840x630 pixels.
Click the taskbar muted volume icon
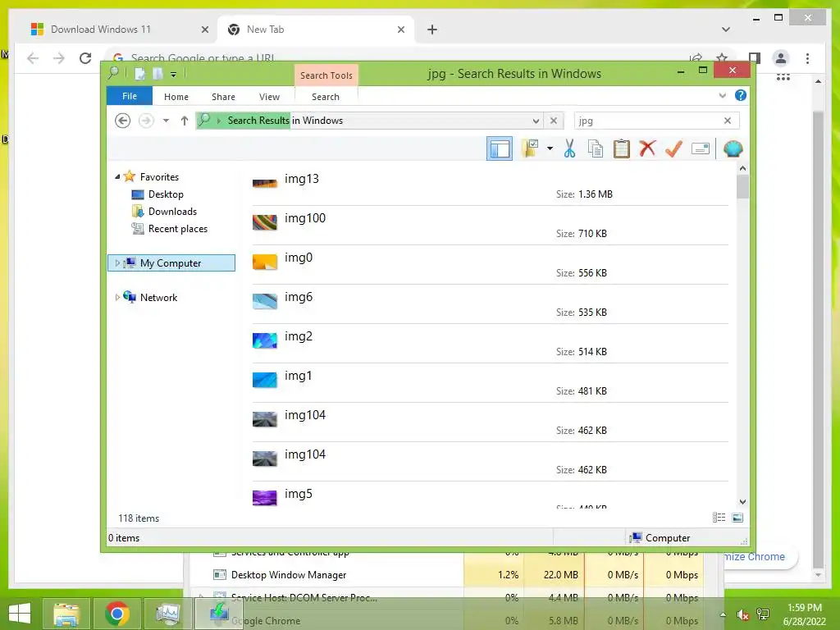coord(742,614)
